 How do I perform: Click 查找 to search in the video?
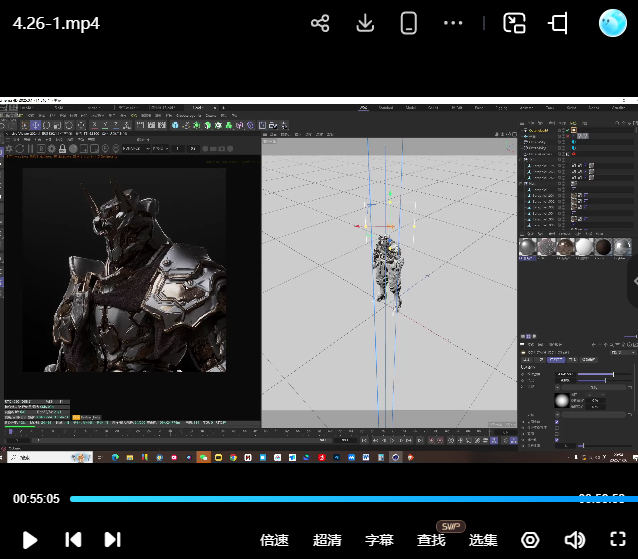[431, 540]
